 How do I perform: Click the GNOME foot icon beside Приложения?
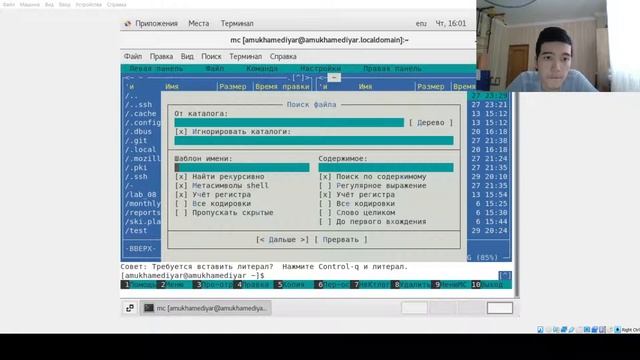pos(128,24)
